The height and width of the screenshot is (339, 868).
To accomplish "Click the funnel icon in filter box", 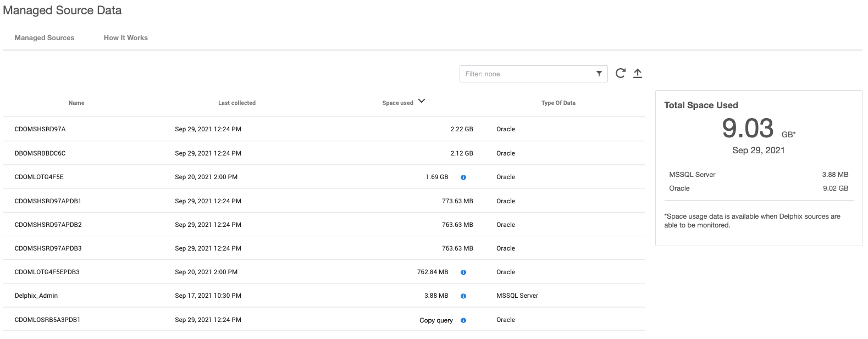I will (599, 74).
